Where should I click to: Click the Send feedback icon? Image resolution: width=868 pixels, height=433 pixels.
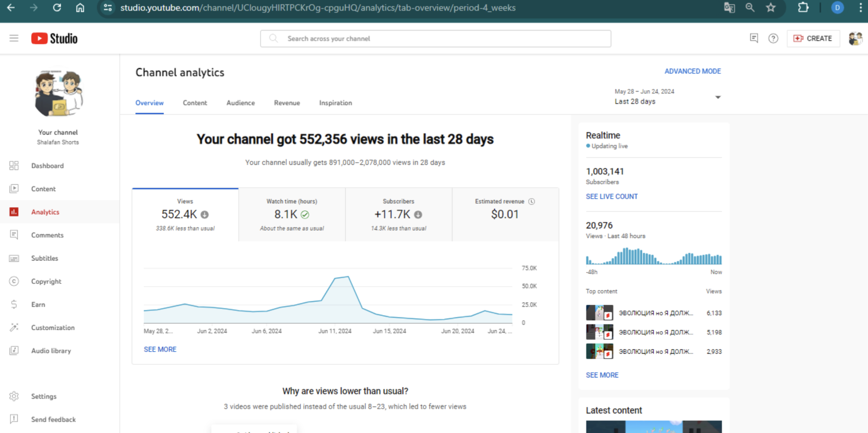(14, 419)
